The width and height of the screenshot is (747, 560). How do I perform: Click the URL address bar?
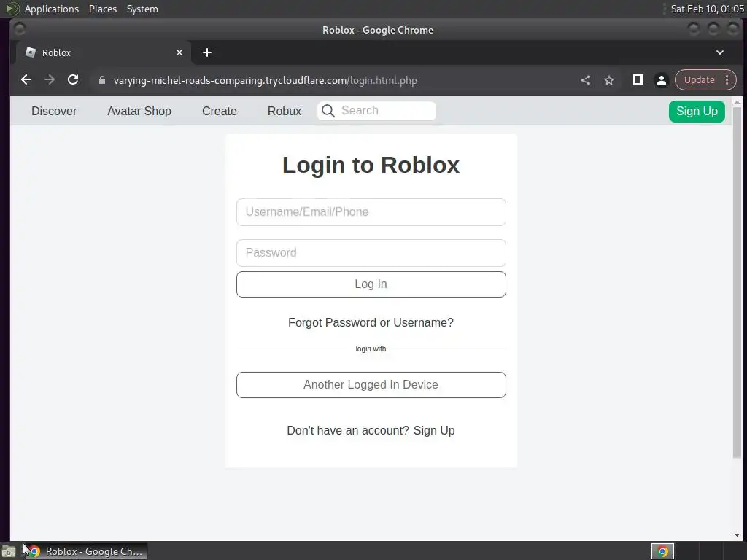pos(265,80)
